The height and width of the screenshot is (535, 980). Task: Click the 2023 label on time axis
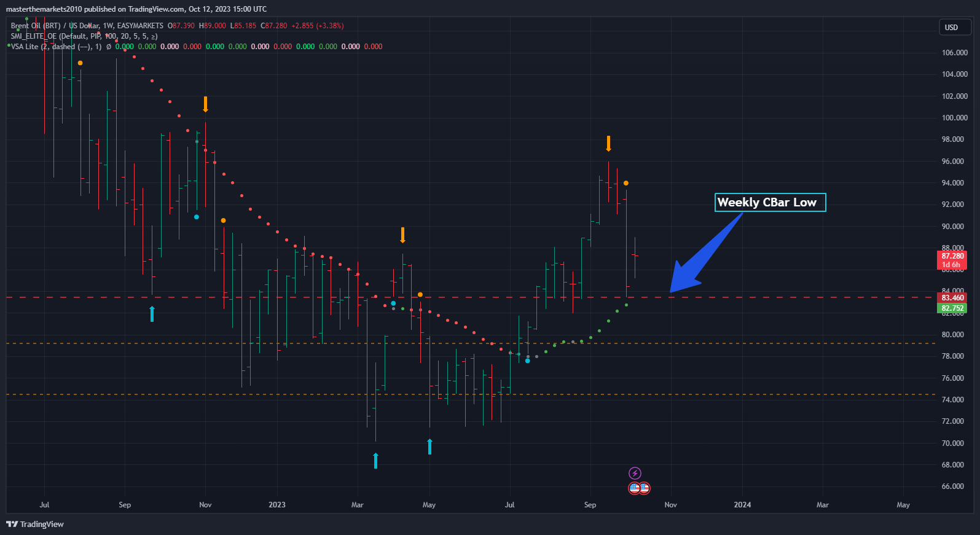pyautogui.click(x=277, y=505)
